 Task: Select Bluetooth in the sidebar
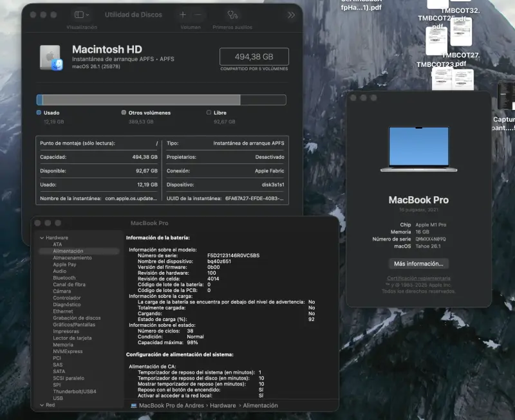coord(64,278)
